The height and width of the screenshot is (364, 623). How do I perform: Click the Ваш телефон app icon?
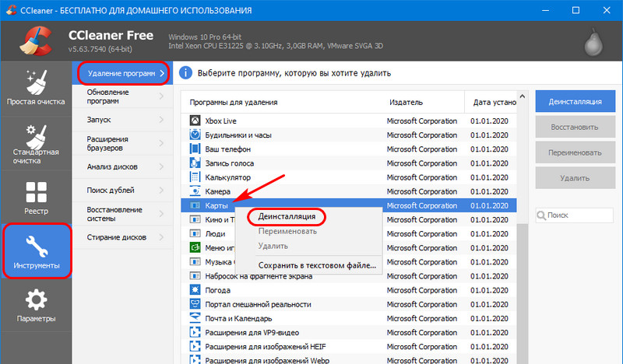coord(195,149)
